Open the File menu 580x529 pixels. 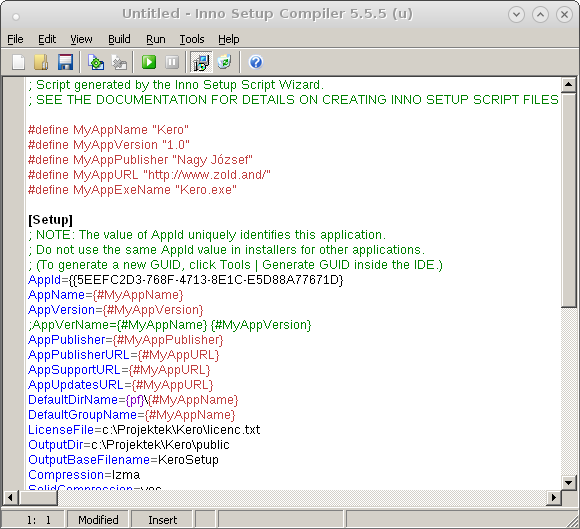pos(15,39)
